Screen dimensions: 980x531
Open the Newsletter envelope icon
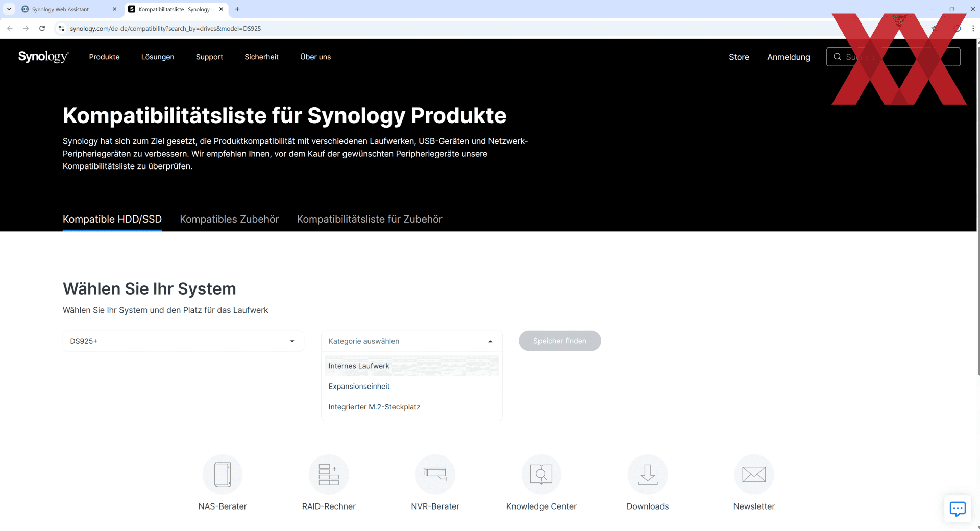click(x=754, y=474)
